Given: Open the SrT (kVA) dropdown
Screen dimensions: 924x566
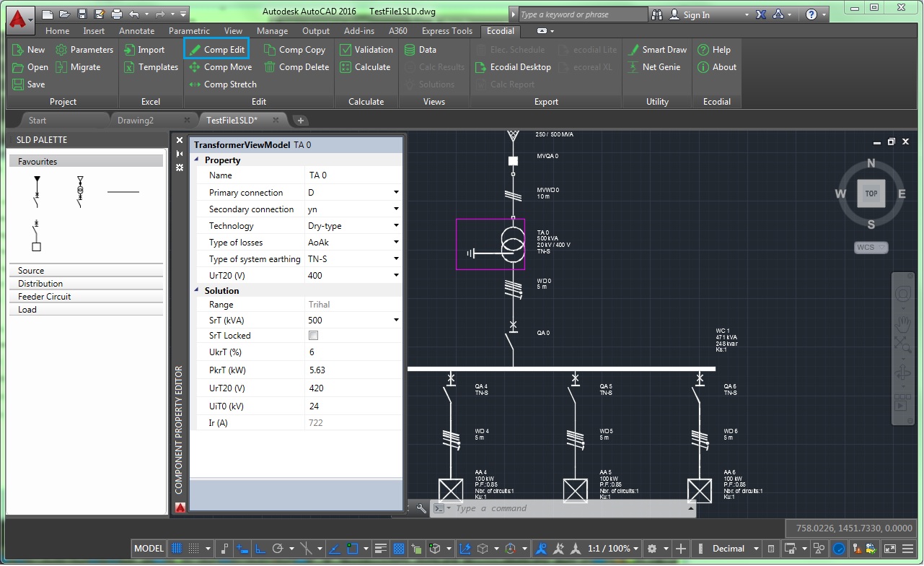Looking at the screenshot, I should coord(396,321).
